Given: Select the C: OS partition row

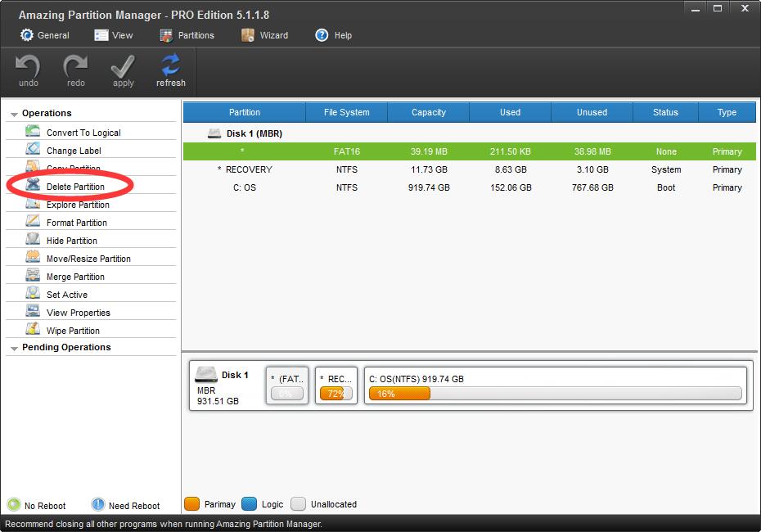Looking at the screenshot, I should click(x=470, y=187).
